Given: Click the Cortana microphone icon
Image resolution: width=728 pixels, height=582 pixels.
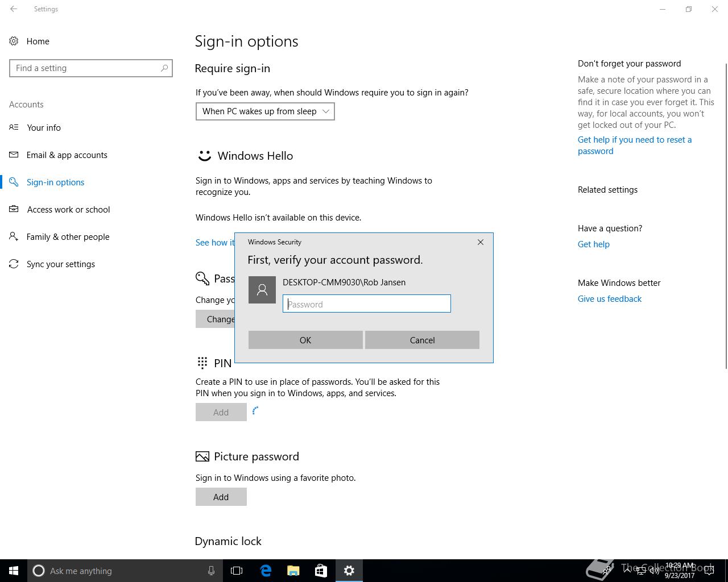Looking at the screenshot, I should 211,571.
